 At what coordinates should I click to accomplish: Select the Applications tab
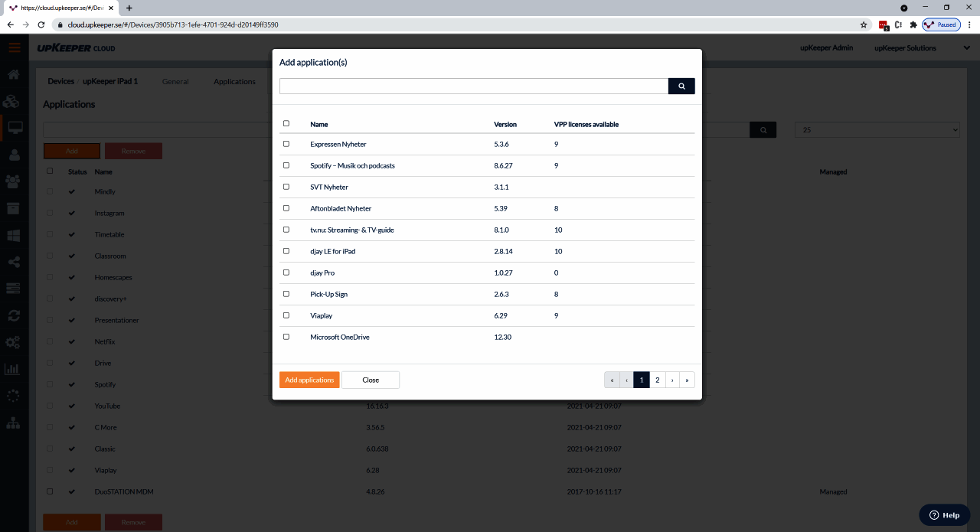234,81
